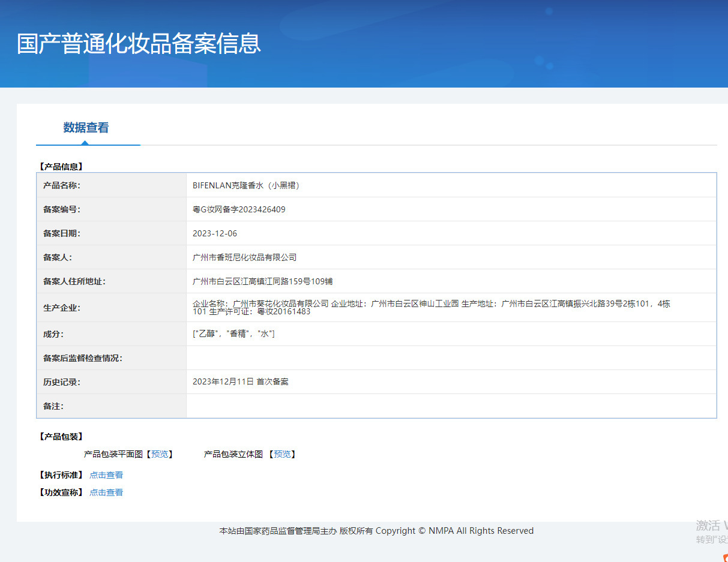
Task: Select product name BIFENLAN克隆香水 value
Action: [x=245, y=185]
